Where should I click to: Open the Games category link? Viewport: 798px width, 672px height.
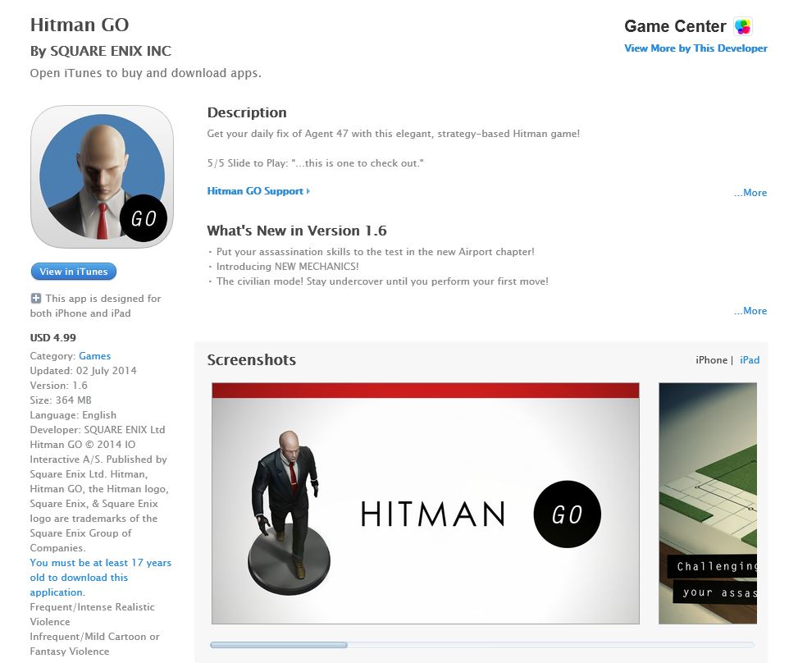pos(94,356)
